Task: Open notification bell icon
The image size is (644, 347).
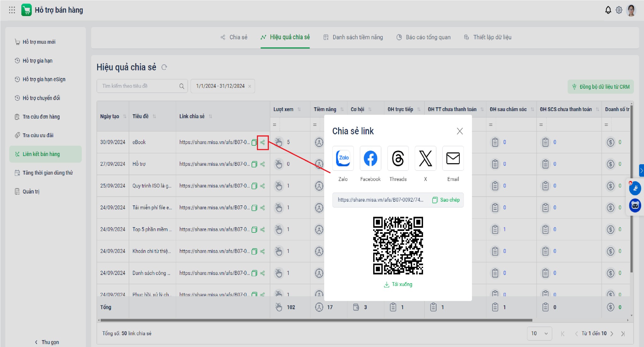Action: pyautogui.click(x=608, y=10)
